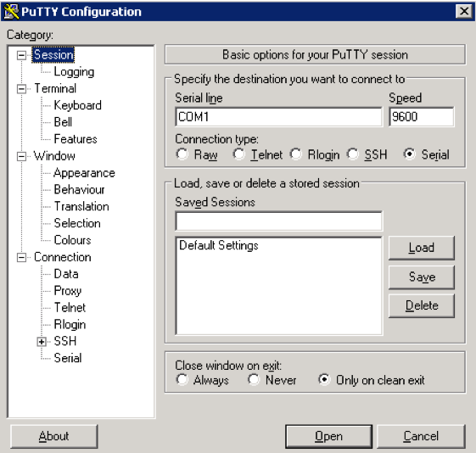Image resolution: width=476 pixels, height=453 pixels.
Task: Go to the Proxy settings
Action: click(67, 291)
